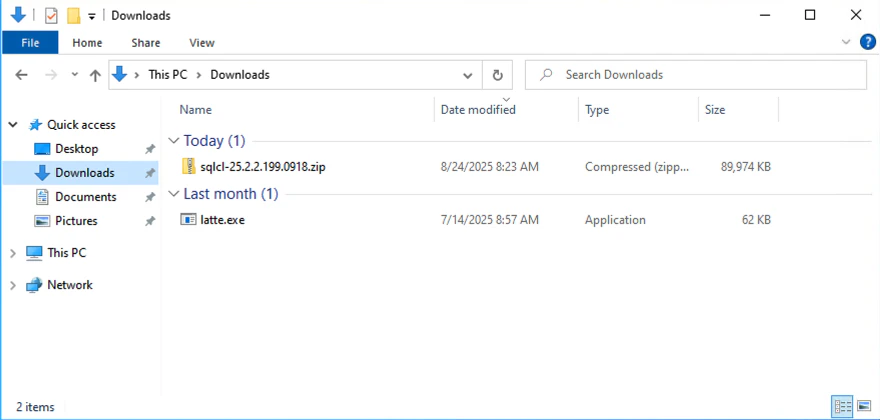
Task: Open Pictures in the navigation pane
Action: (76, 221)
